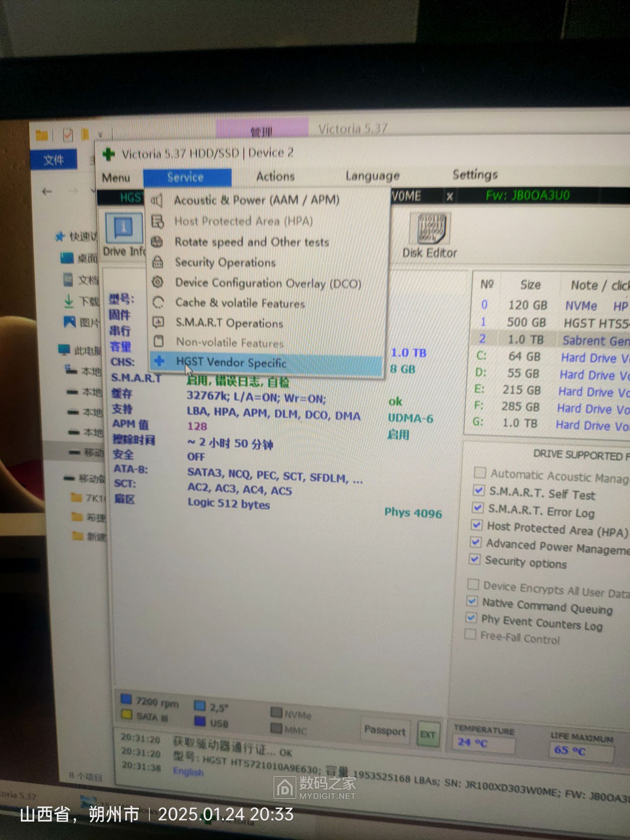Viewport: 630px width, 840px height.
Task: Click the padlock icon beside Security Operations
Action: 157,262
